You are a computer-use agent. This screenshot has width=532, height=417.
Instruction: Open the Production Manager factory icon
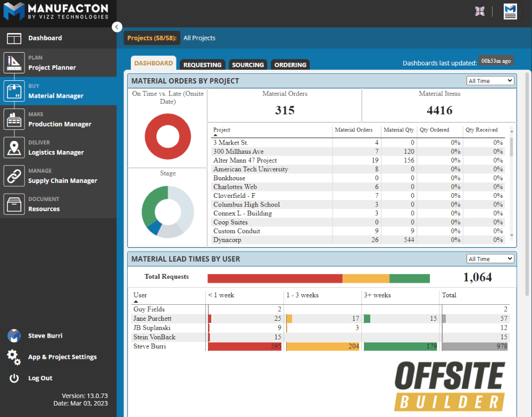tap(14, 119)
